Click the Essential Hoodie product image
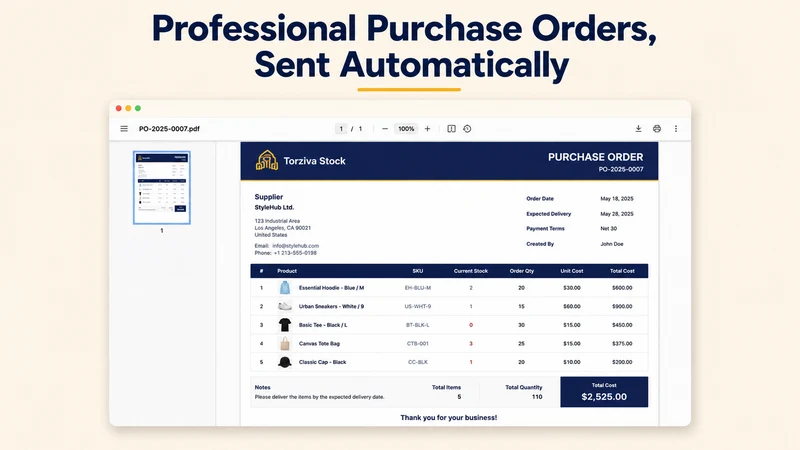 coord(285,288)
